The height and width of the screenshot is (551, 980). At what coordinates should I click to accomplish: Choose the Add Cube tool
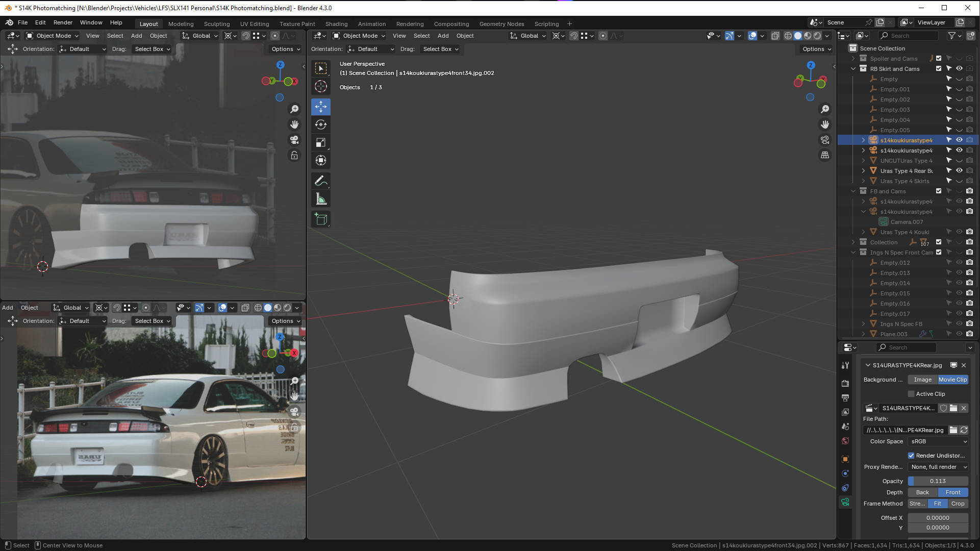coord(321,219)
